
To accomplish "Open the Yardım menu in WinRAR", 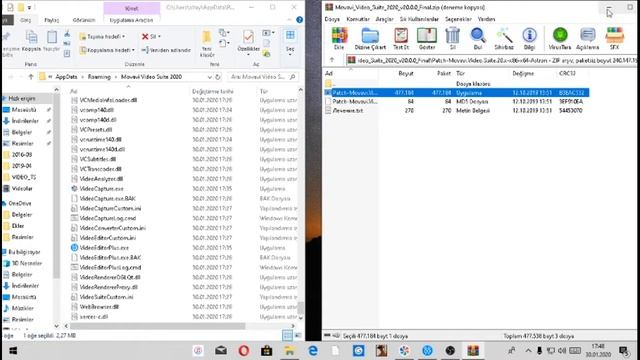I will pyautogui.click(x=486, y=19).
